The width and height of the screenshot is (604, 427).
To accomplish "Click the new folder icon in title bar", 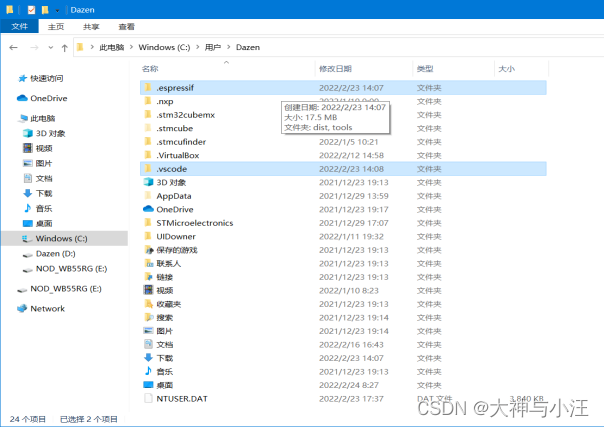I will coord(45,10).
